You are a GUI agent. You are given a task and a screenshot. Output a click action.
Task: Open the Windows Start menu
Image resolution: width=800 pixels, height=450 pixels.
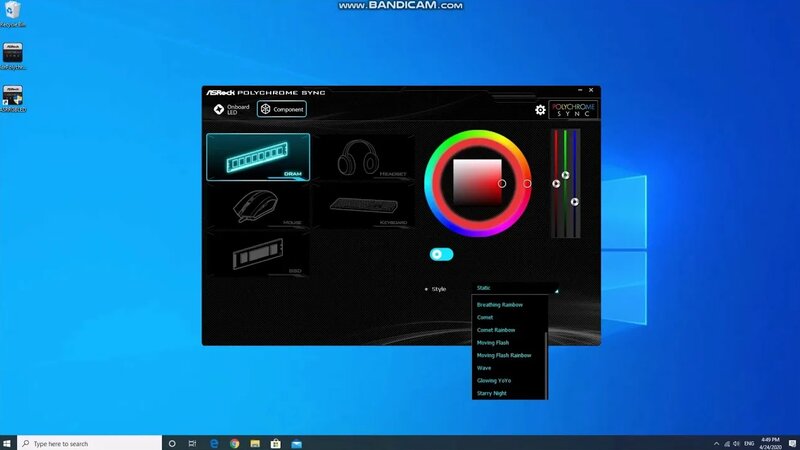pos(7,443)
